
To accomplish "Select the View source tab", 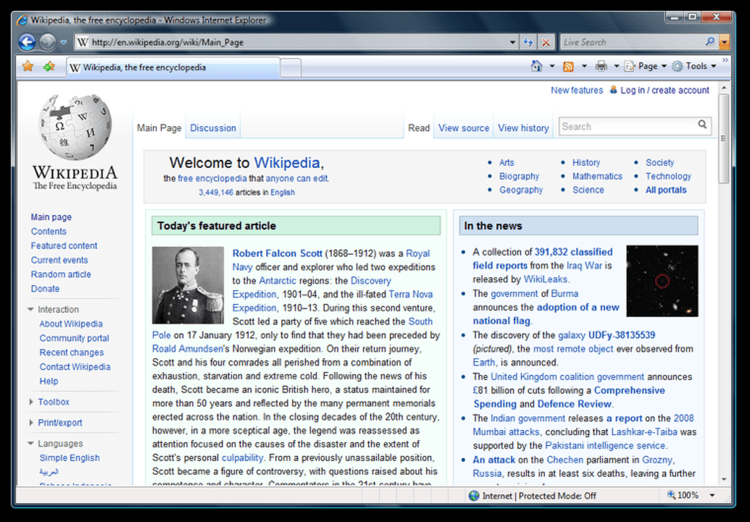I will coord(463,128).
